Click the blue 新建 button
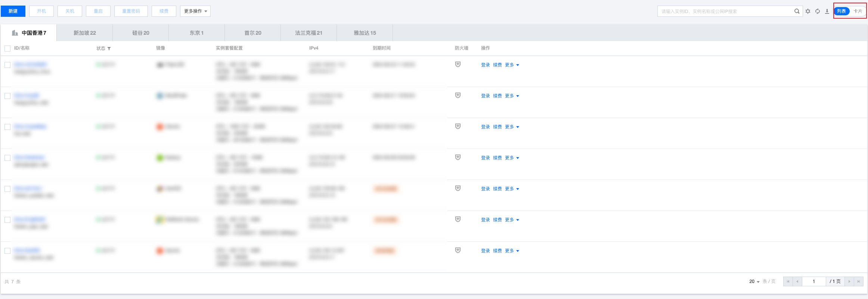This screenshot has width=868, height=299. (x=13, y=11)
